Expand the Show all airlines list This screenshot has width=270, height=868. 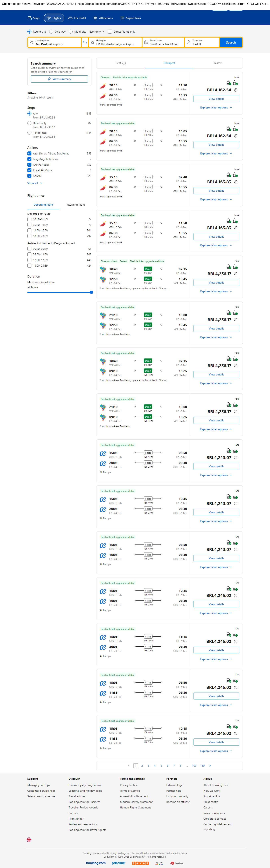tap(35, 183)
